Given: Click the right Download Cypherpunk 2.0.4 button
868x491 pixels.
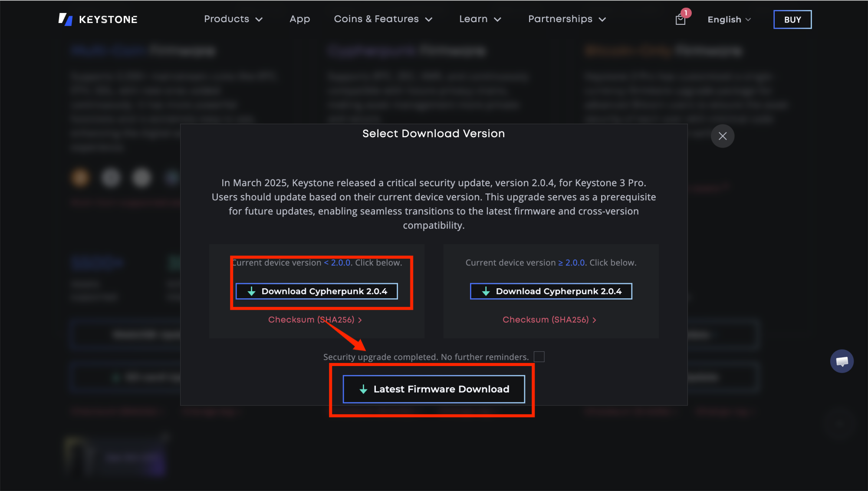Looking at the screenshot, I should click(x=551, y=291).
